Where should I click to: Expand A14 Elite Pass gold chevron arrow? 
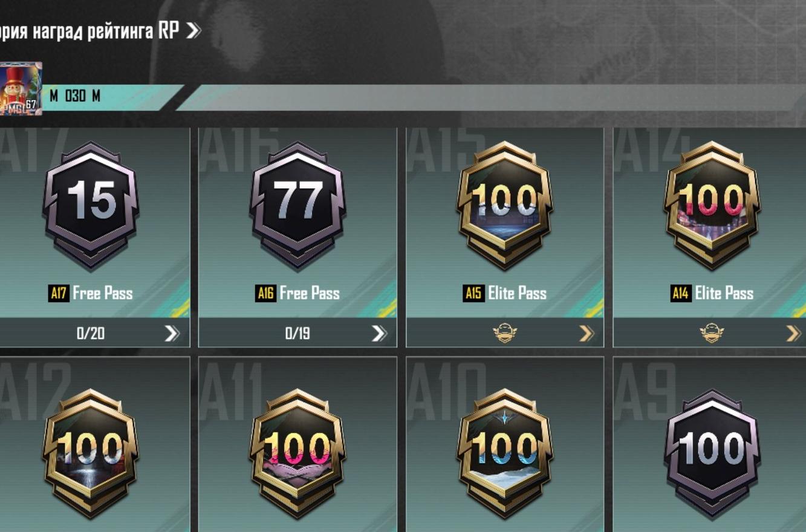pyautogui.click(x=793, y=333)
